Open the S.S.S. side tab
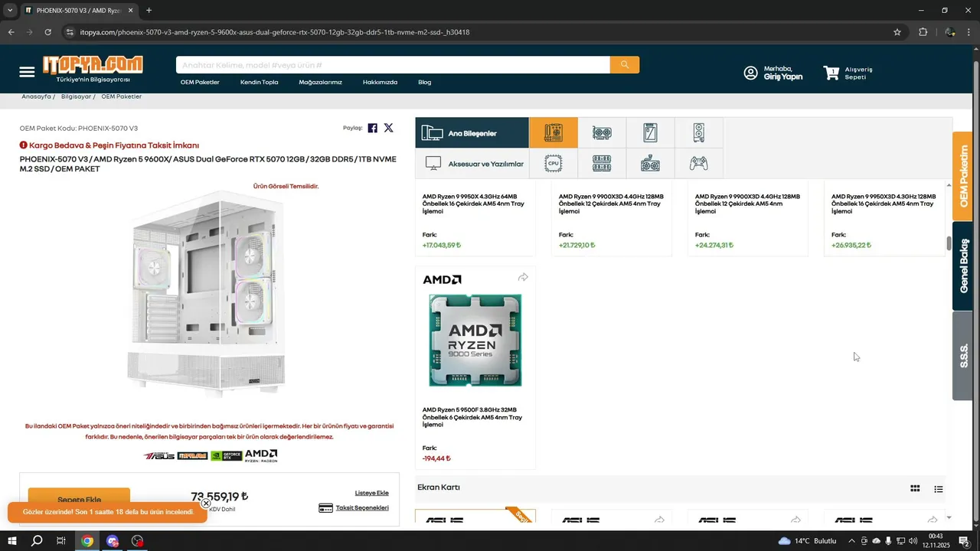 tap(963, 356)
